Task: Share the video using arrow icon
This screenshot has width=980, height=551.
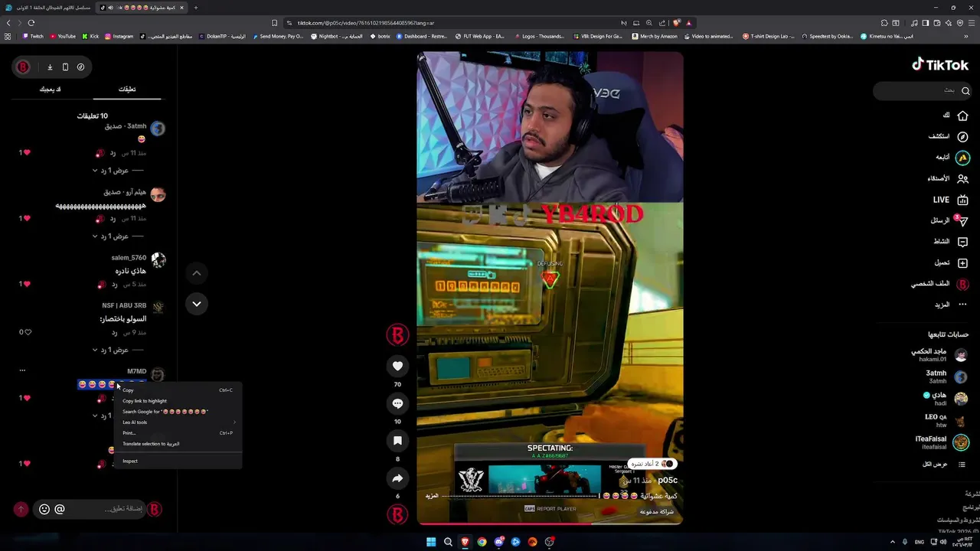Action: [x=397, y=478]
